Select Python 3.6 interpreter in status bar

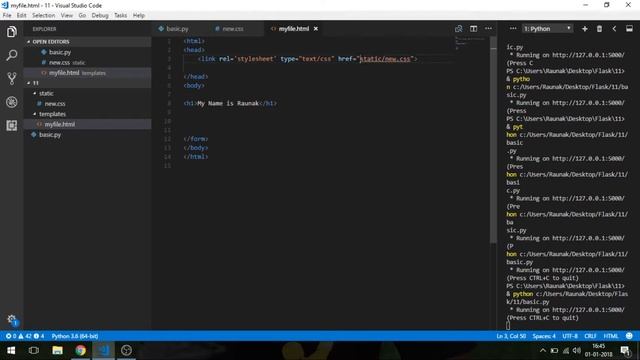pyautogui.click(x=75, y=336)
